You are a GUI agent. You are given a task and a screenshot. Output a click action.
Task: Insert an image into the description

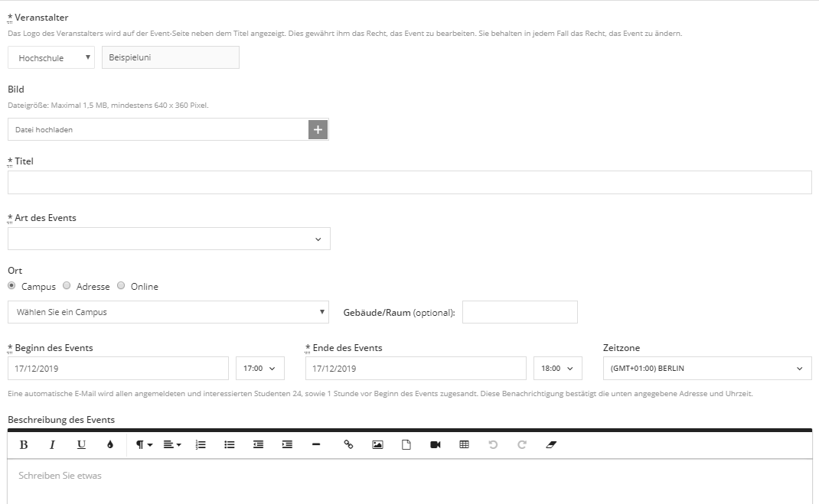pyautogui.click(x=377, y=444)
